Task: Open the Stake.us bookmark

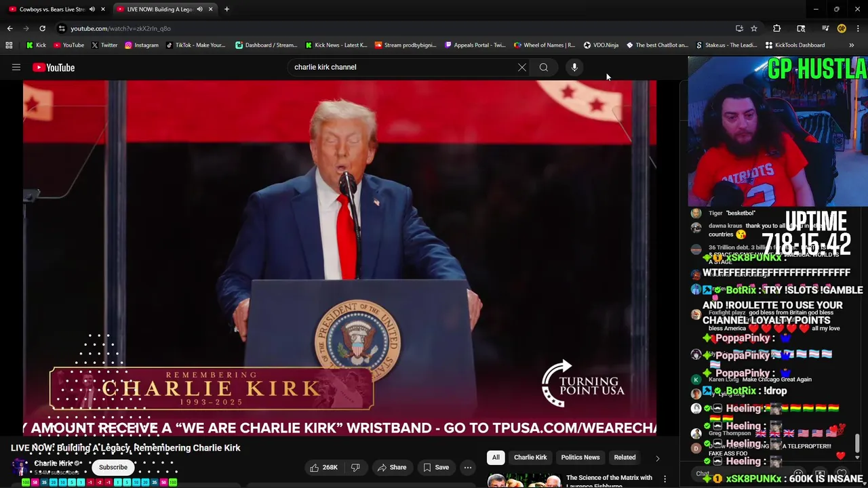Action: point(726,45)
